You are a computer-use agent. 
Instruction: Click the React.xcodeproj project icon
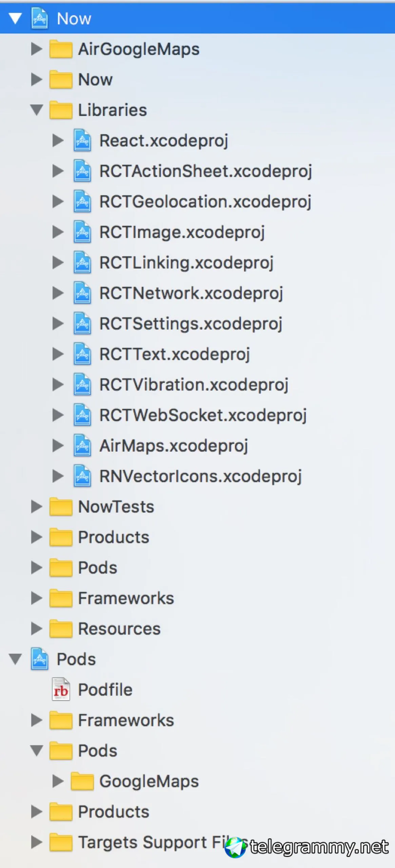coord(82,140)
